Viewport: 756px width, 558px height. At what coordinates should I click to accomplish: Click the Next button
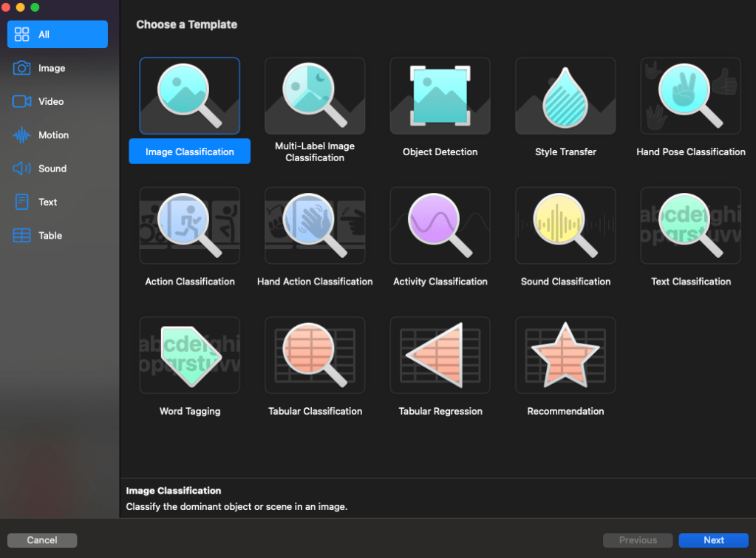[713, 540]
